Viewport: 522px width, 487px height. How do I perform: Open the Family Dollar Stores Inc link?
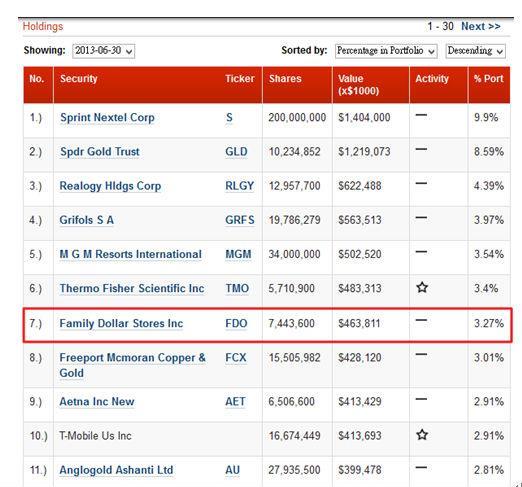[121, 323]
